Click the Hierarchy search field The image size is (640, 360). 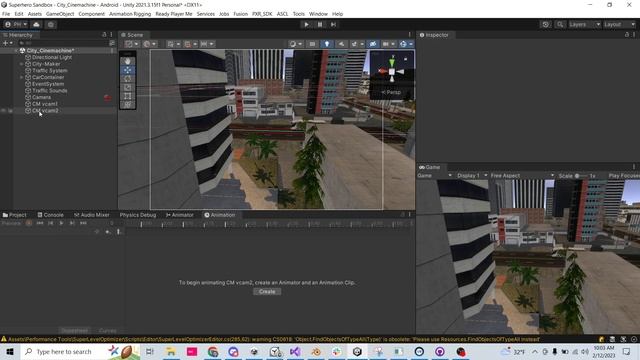pyautogui.click(x=63, y=43)
